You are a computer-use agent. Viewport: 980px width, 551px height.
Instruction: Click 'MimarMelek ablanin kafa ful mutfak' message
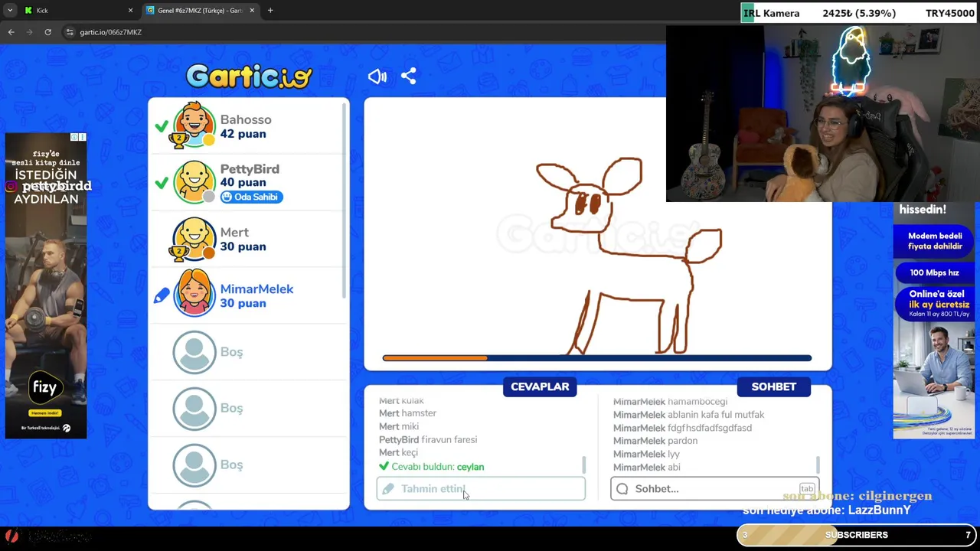click(x=688, y=415)
